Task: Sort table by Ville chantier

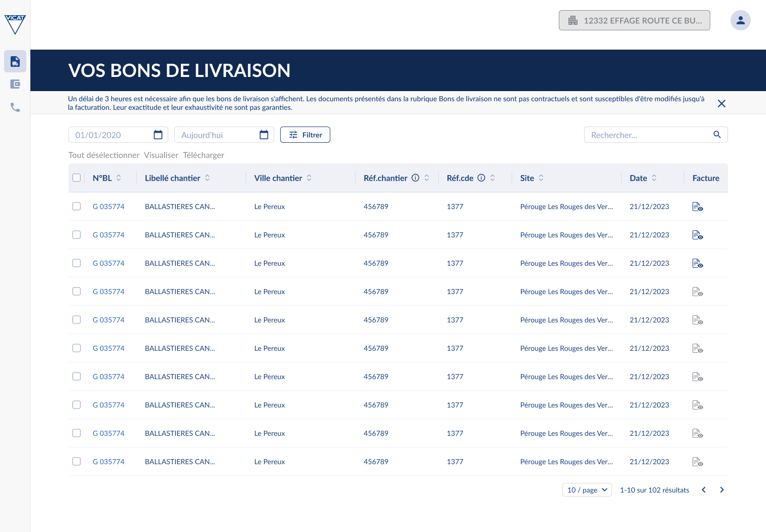Action: tap(309, 178)
